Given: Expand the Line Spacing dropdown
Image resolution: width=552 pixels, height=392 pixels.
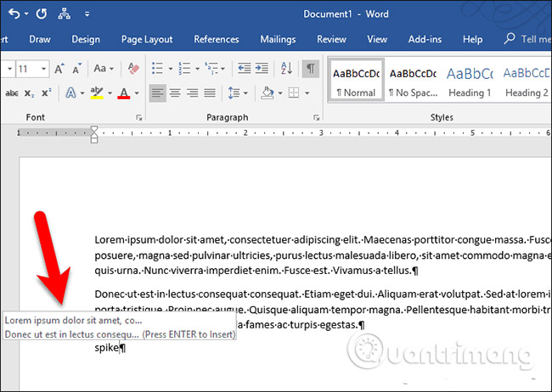Looking at the screenshot, I should (x=239, y=92).
